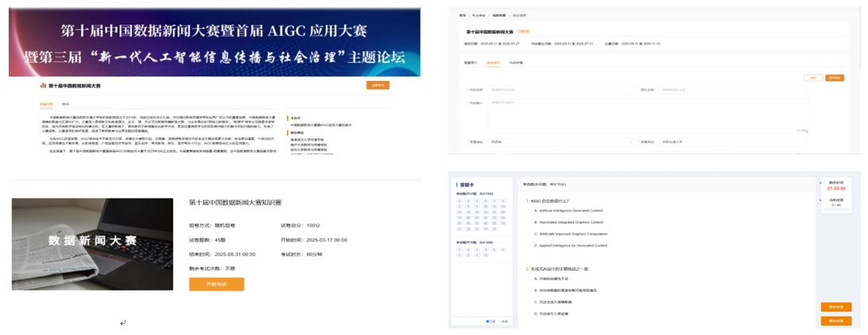Click the orange 开始考试 button
The width and height of the screenshot is (868, 335).
pos(216,284)
